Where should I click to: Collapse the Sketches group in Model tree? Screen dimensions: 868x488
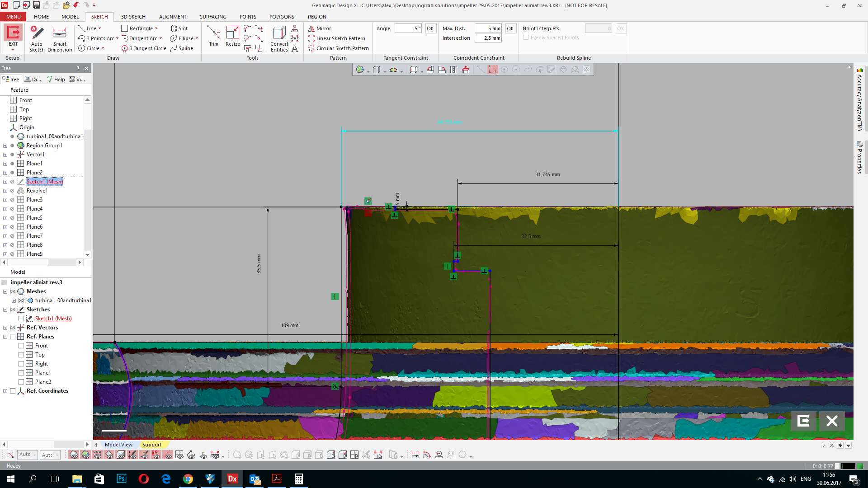[x=5, y=310]
